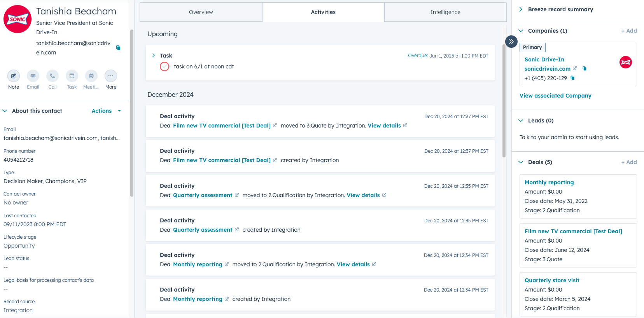Collapse the Deals (5) section
The height and width of the screenshot is (318, 644).
(x=521, y=162)
